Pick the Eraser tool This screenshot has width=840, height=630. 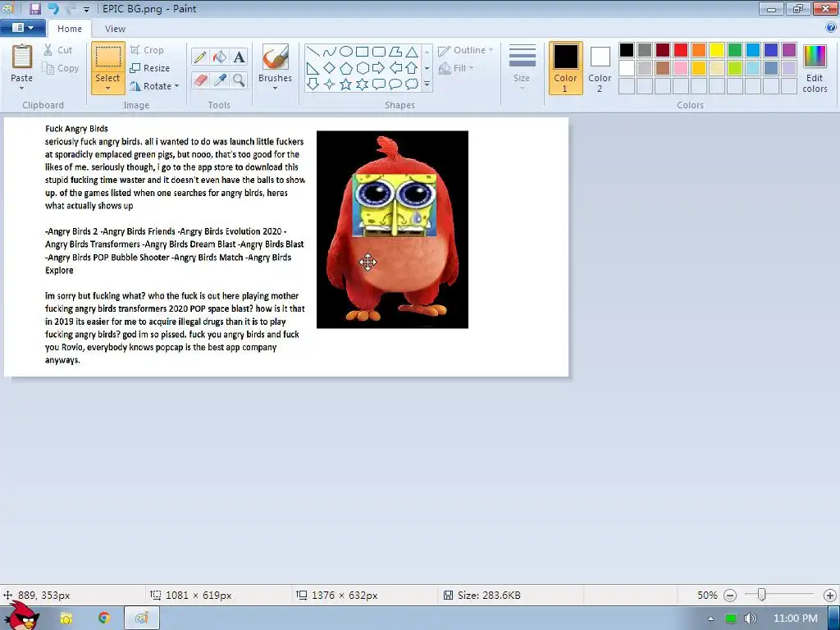click(200, 80)
